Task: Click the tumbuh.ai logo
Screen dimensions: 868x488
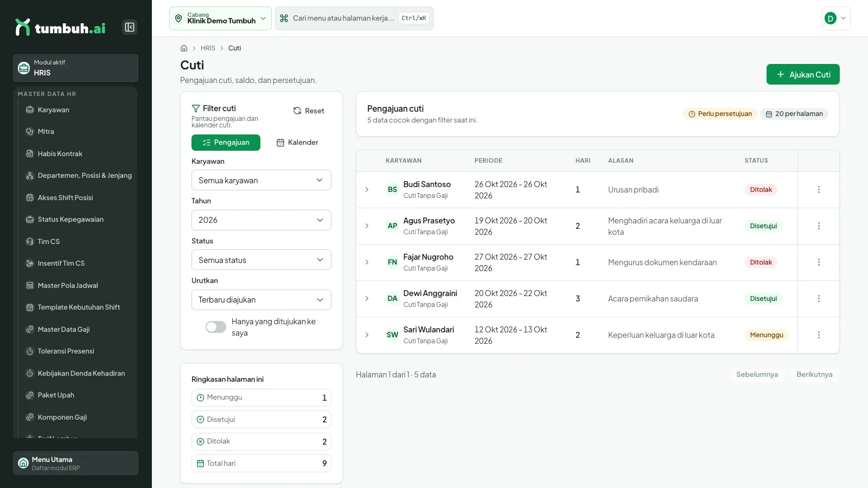Action: tap(60, 27)
